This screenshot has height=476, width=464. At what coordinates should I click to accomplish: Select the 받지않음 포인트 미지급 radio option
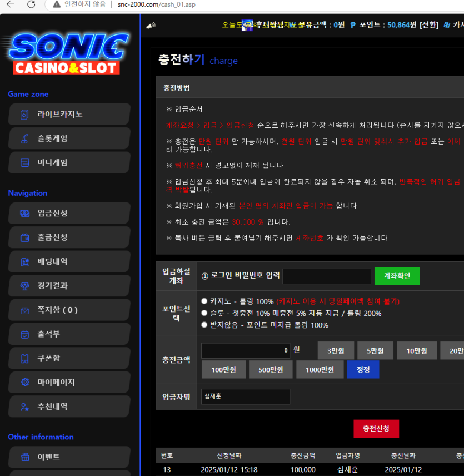coord(204,325)
